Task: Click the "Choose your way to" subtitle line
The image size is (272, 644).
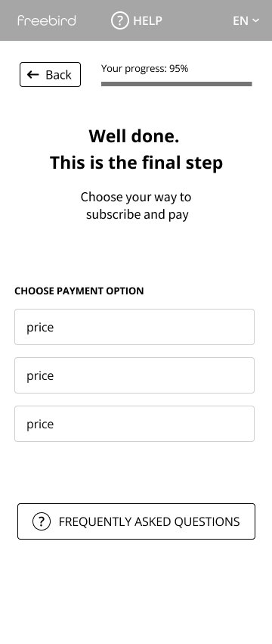Action: [136, 198]
